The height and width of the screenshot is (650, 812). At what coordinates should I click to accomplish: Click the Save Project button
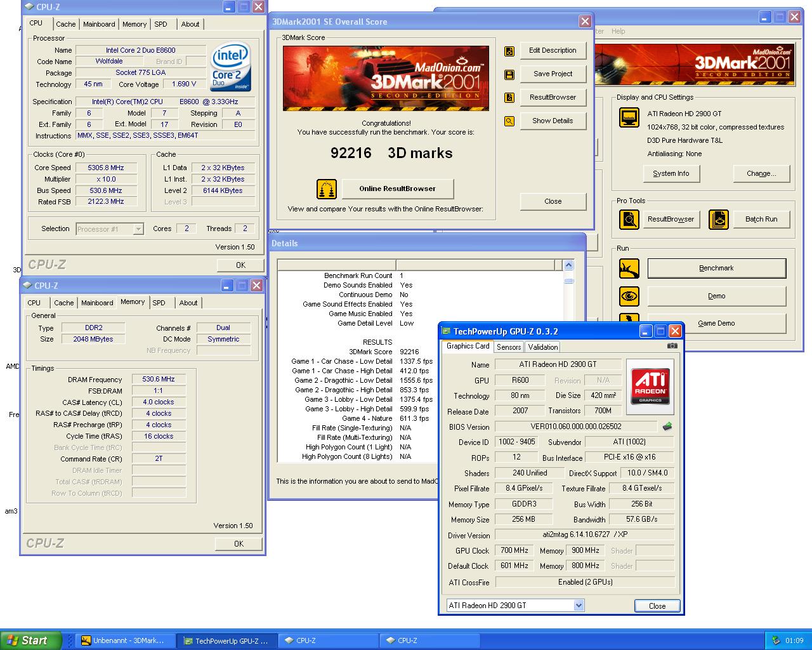pos(553,74)
